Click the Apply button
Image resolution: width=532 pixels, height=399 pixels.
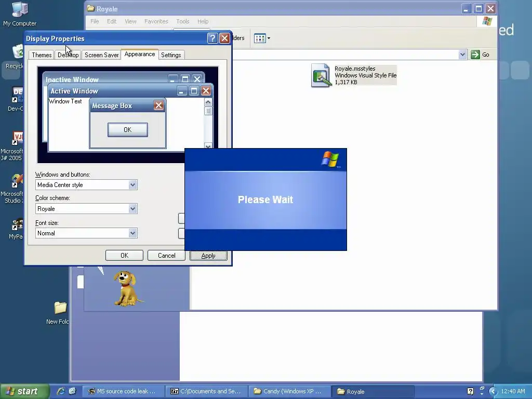pyautogui.click(x=208, y=256)
